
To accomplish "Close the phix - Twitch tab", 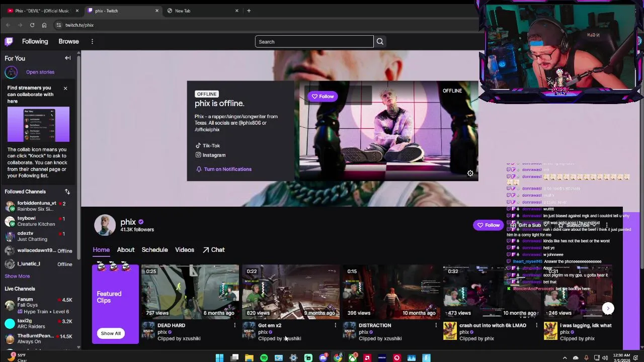I will click(x=157, y=11).
